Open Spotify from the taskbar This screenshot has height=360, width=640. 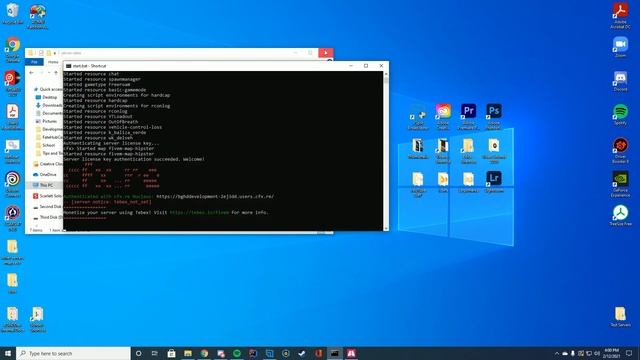[x=237, y=353]
